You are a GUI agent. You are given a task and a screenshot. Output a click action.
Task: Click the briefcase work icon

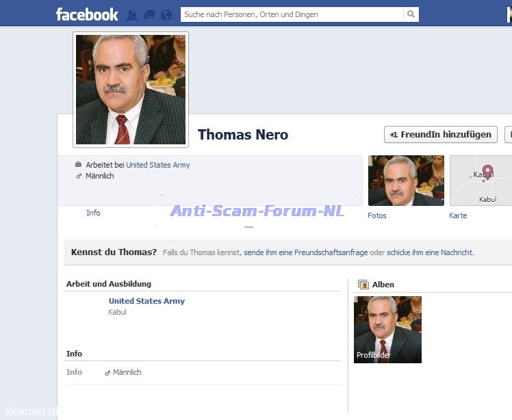(79, 165)
